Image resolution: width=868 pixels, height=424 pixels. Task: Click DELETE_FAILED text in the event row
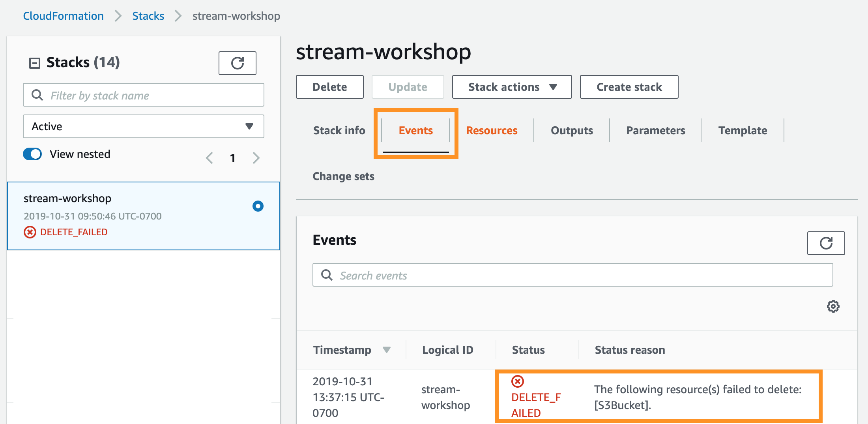(536, 405)
